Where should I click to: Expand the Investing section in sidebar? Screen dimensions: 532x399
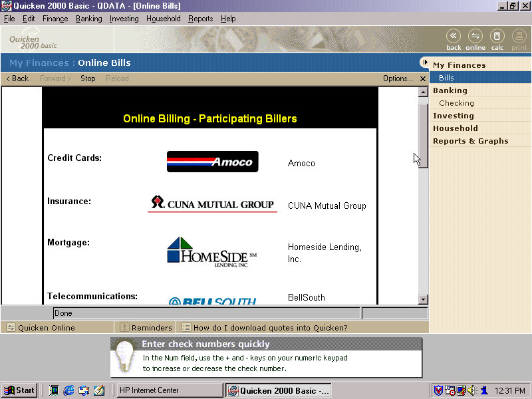coord(453,116)
